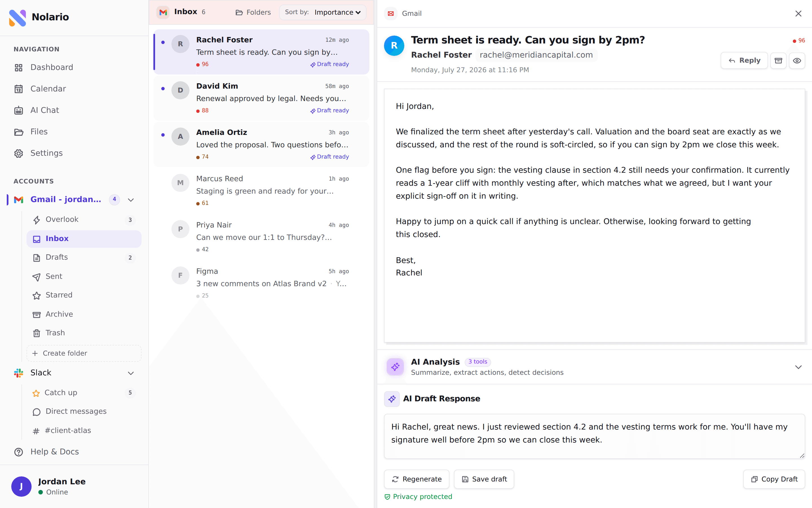Toggle the eye view icon
This screenshot has height=508, width=812.
(797, 60)
